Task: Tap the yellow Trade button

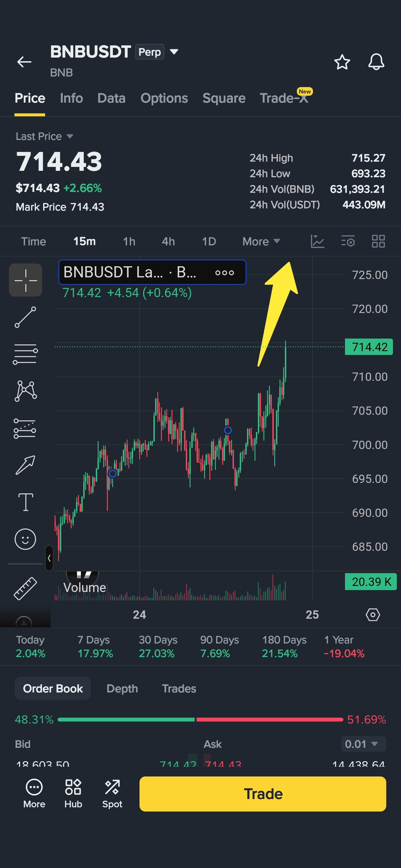Action: pyautogui.click(x=263, y=793)
